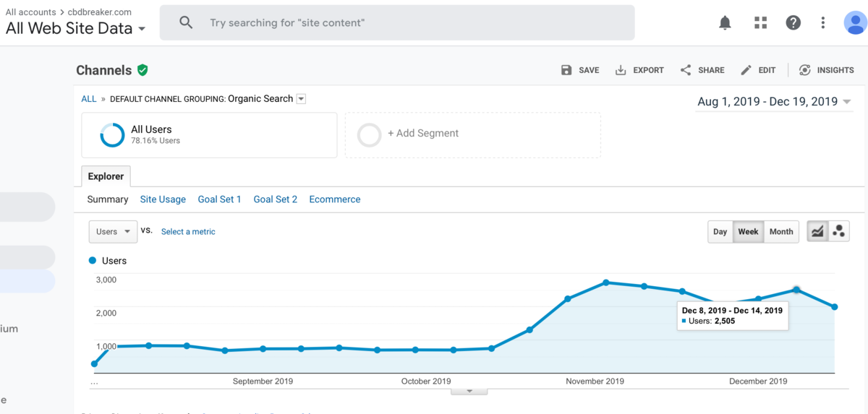This screenshot has height=414, width=868.
Task: Click the Select a metric link
Action: [x=188, y=232]
